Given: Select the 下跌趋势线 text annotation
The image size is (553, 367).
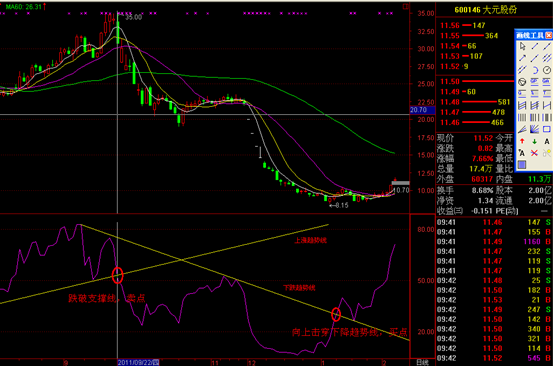Looking at the screenshot, I should (x=299, y=288).
